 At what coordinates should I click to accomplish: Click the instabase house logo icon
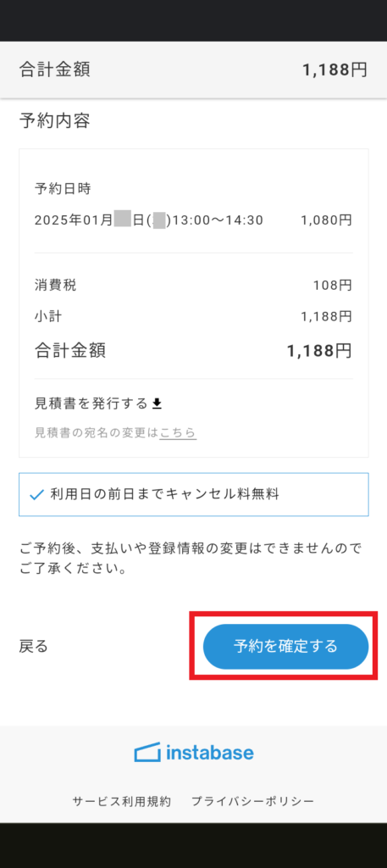point(147,753)
